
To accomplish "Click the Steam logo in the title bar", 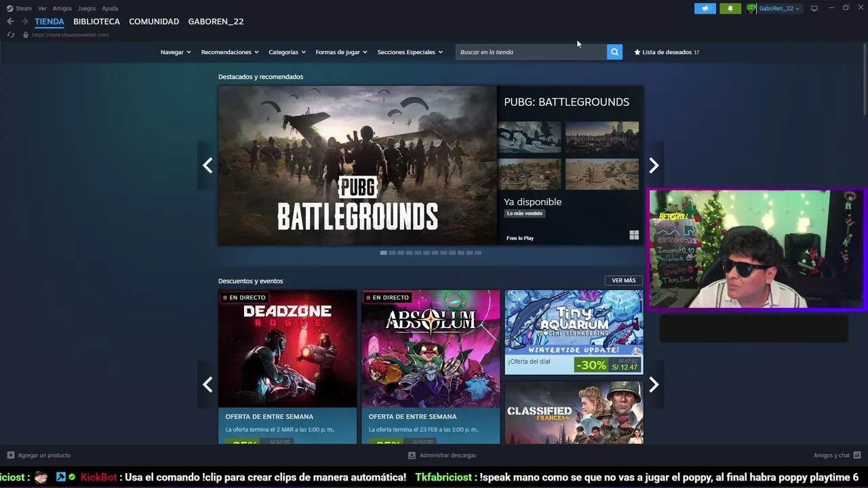I will (9, 8).
